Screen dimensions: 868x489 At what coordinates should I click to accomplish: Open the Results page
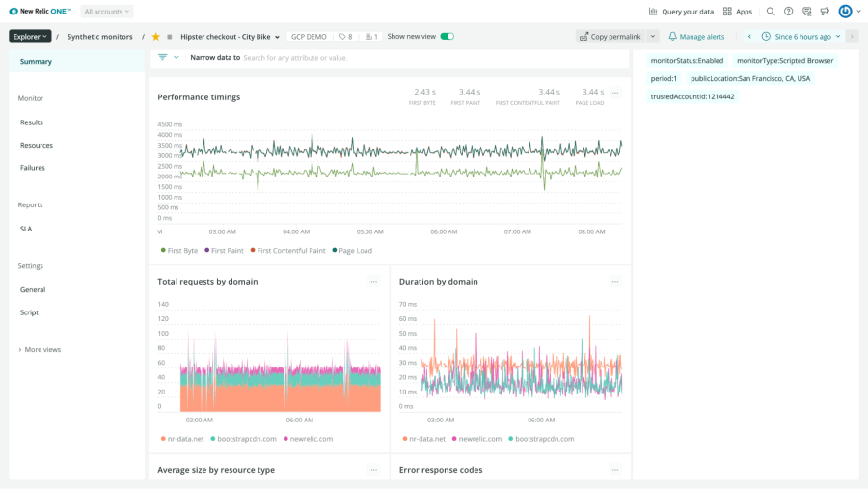(32, 122)
